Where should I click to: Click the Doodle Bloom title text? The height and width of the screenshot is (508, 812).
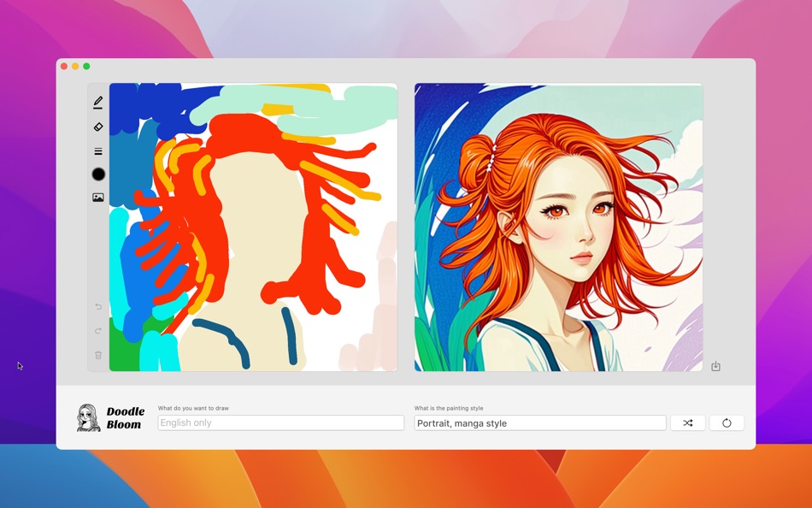(125, 417)
